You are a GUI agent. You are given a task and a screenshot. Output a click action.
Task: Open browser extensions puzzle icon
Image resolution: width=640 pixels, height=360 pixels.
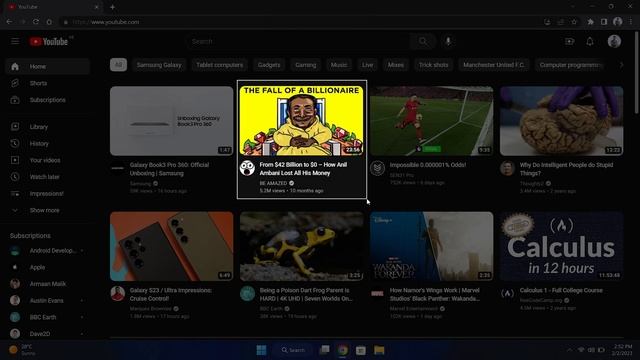[590, 22]
